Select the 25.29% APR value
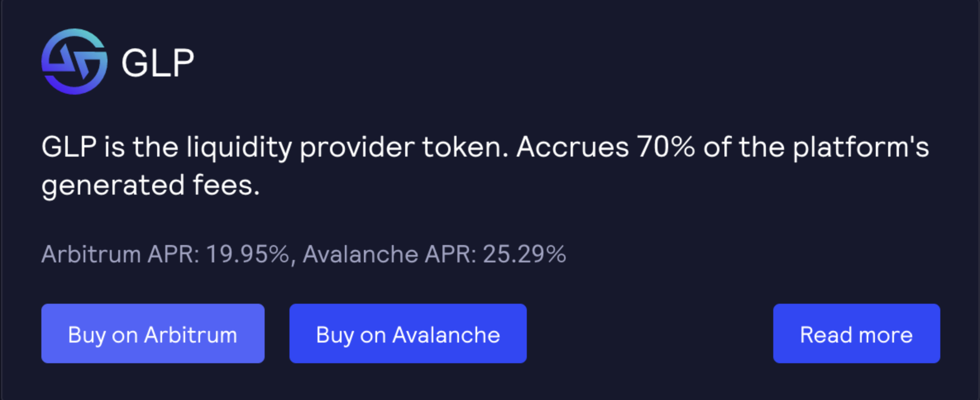This screenshot has width=980, height=400. pos(524,254)
